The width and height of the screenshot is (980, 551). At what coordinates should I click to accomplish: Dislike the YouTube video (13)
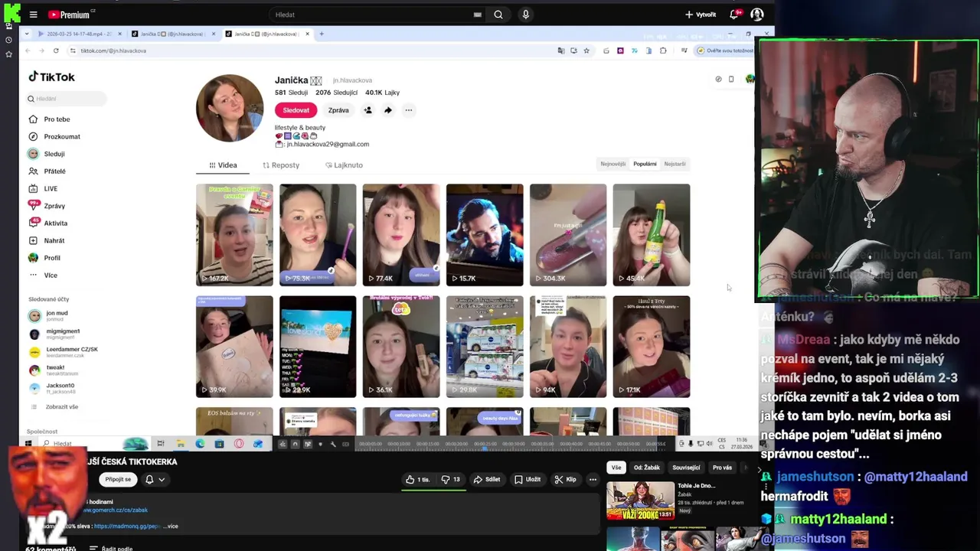click(451, 480)
